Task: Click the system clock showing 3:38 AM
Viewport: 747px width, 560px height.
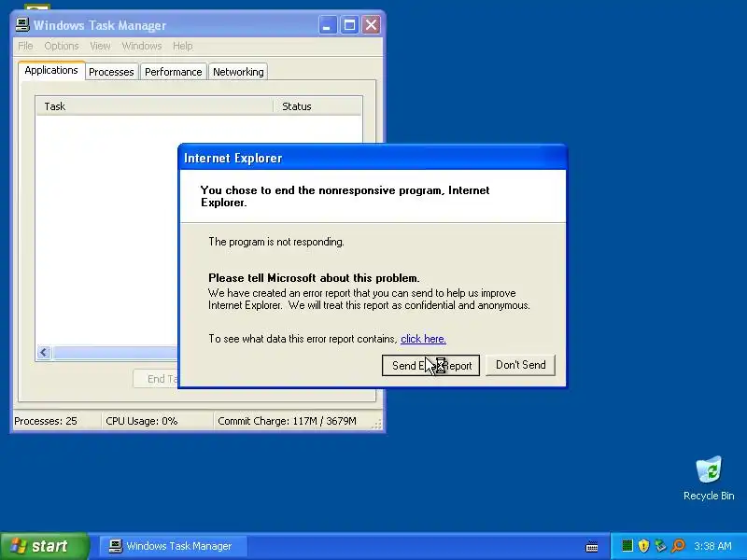Action: pos(712,546)
